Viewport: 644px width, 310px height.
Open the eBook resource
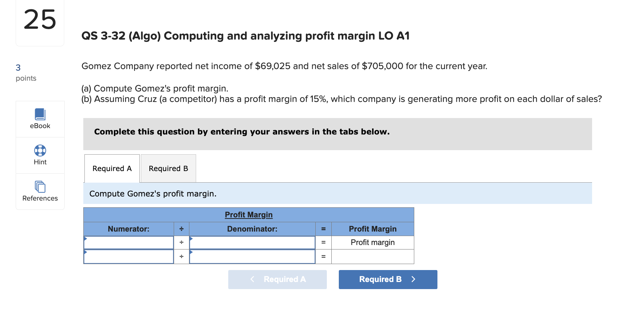(40, 119)
